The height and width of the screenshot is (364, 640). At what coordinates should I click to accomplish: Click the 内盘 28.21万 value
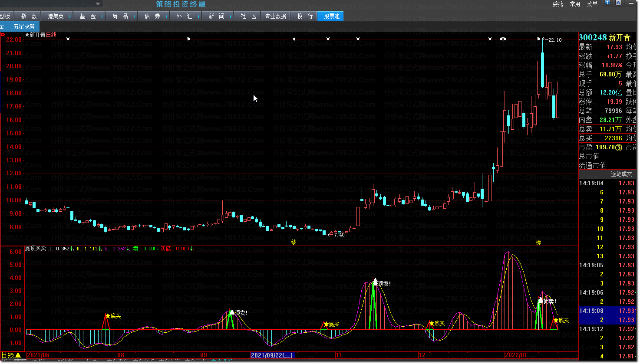(x=610, y=120)
